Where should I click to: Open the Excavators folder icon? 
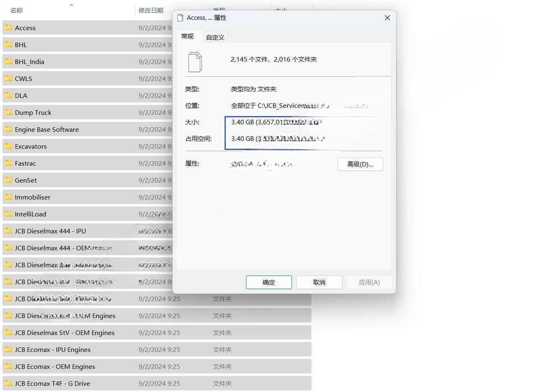[x=9, y=146]
